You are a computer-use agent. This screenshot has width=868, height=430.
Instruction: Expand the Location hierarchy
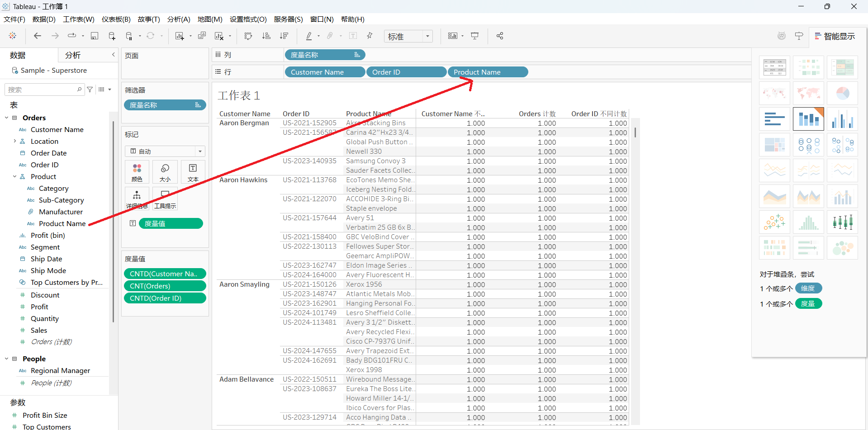[x=15, y=141]
